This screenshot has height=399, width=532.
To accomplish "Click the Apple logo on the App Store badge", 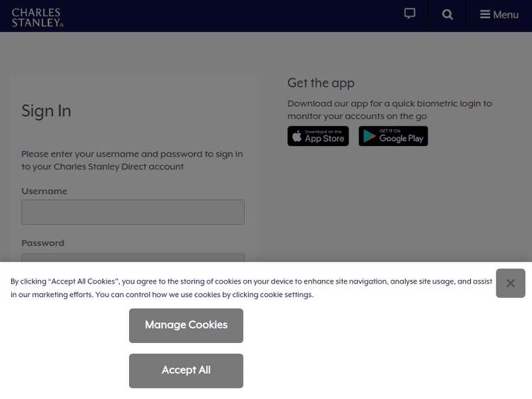I will coord(297,136).
